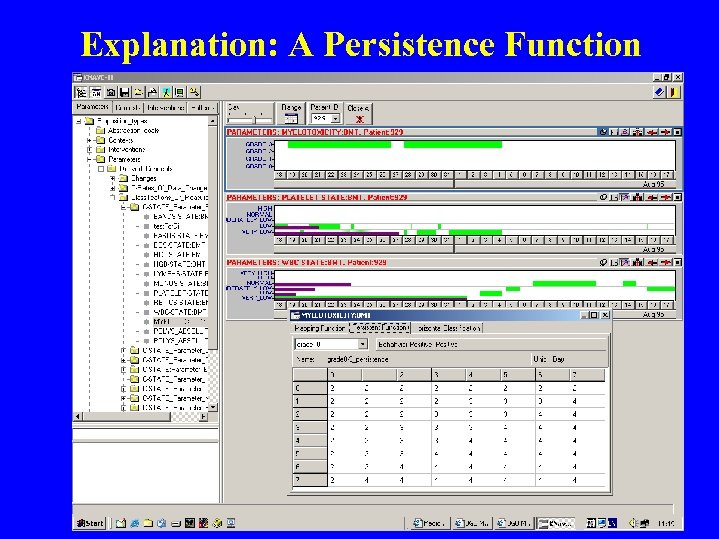This screenshot has height=539, width=719.
Task: Switch to the KNAV taskbar button
Action: click(x=556, y=523)
